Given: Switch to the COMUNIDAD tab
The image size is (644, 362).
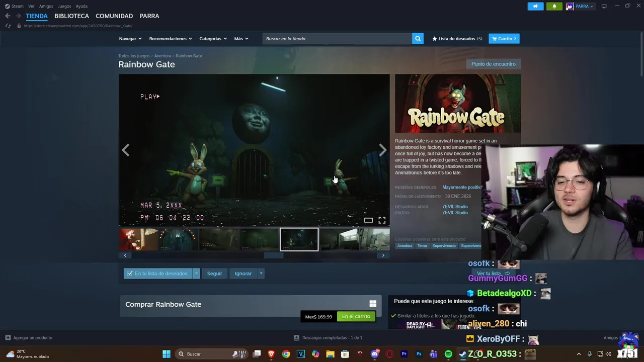Looking at the screenshot, I should point(114,16).
